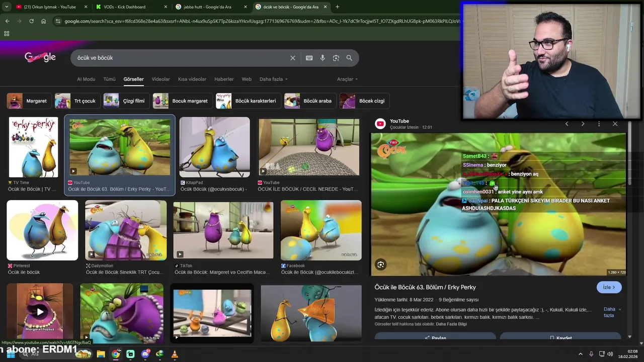Open video title Öcük ile Böcük 63. Bölüm

click(425, 287)
